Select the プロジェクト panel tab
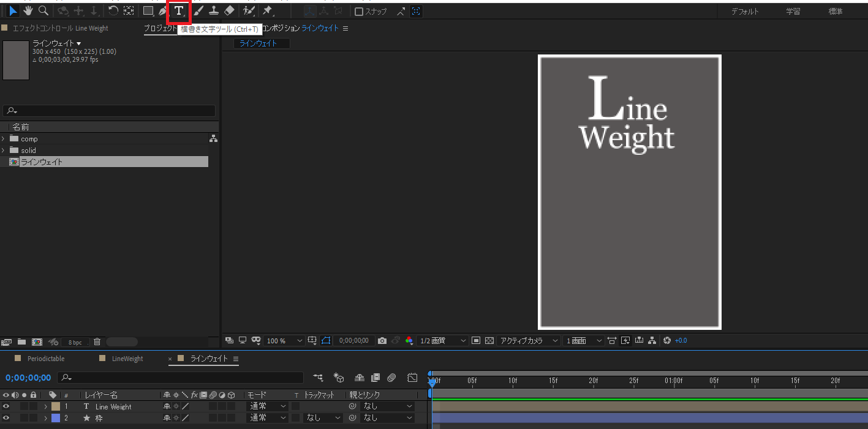 click(160, 29)
